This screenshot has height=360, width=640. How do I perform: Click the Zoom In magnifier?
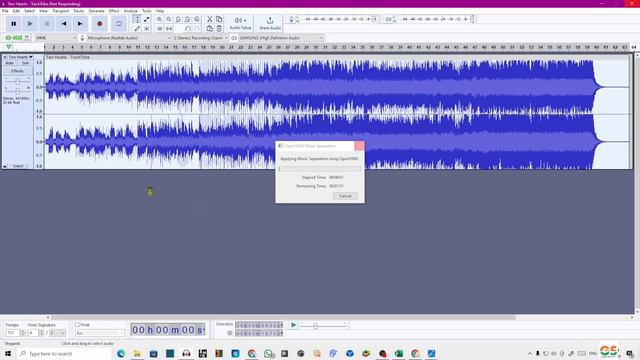click(x=159, y=20)
